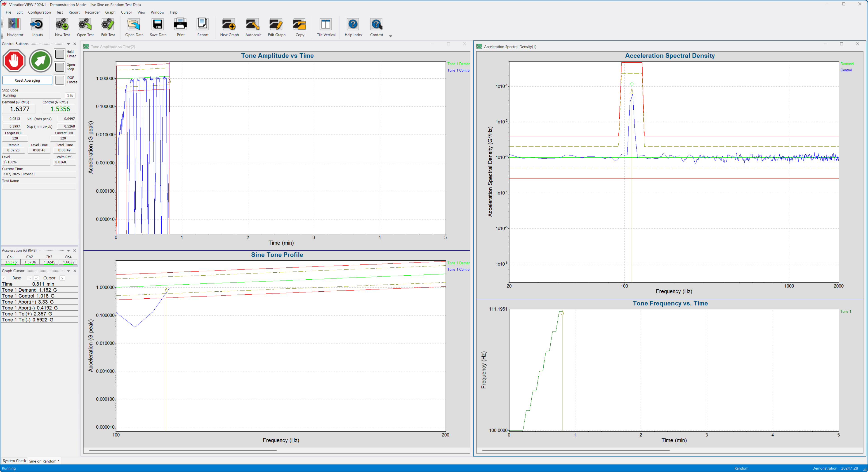This screenshot has height=472, width=868.
Task: Toggle the Hold Timer button
Action: (x=60, y=54)
